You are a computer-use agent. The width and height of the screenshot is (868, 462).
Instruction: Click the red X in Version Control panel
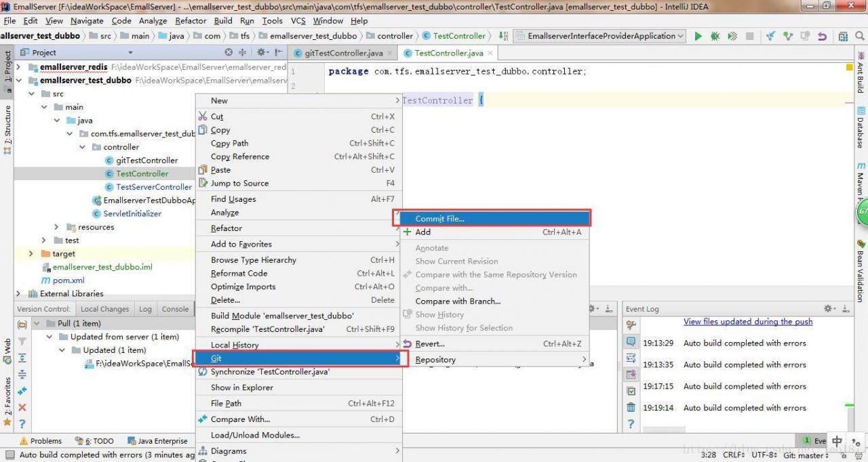click(x=22, y=407)
